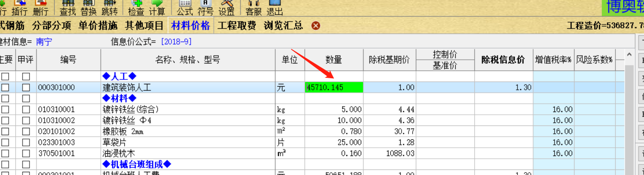Click the quantity cell 25.000
This screenshot has height=175, width=644.
coord(334,143)
